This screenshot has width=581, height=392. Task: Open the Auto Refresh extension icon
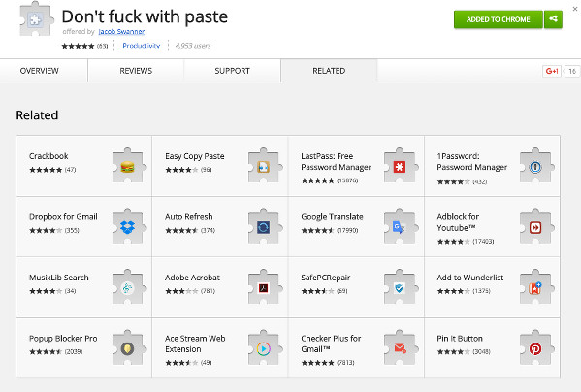pyautogui.click(x=264, y=227)
